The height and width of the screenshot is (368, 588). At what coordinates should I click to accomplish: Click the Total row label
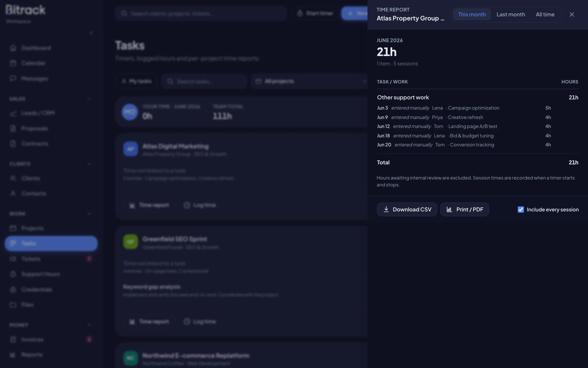pyautogui.click(x=383, y=163)
